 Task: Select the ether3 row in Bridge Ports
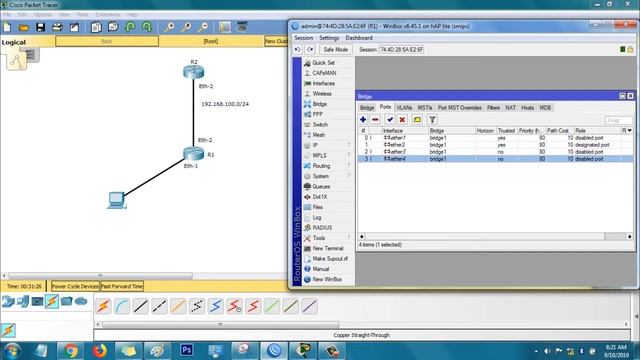[495, 152]
